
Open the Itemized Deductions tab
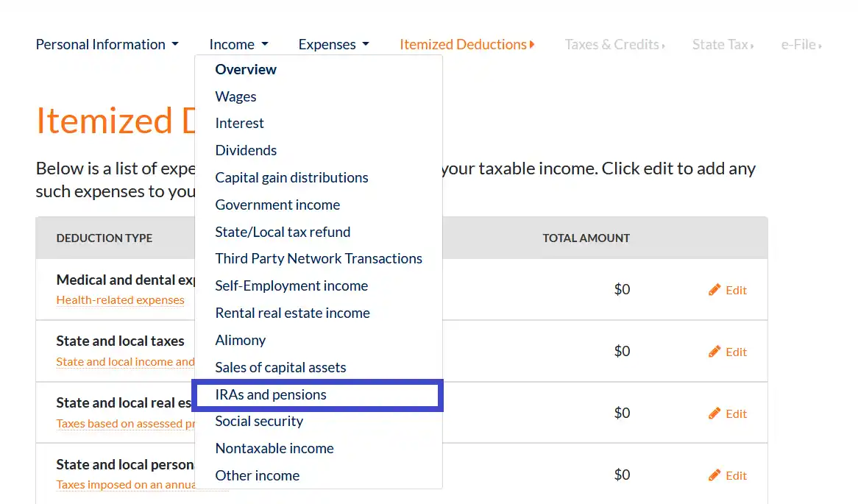(x=467, y=45)
